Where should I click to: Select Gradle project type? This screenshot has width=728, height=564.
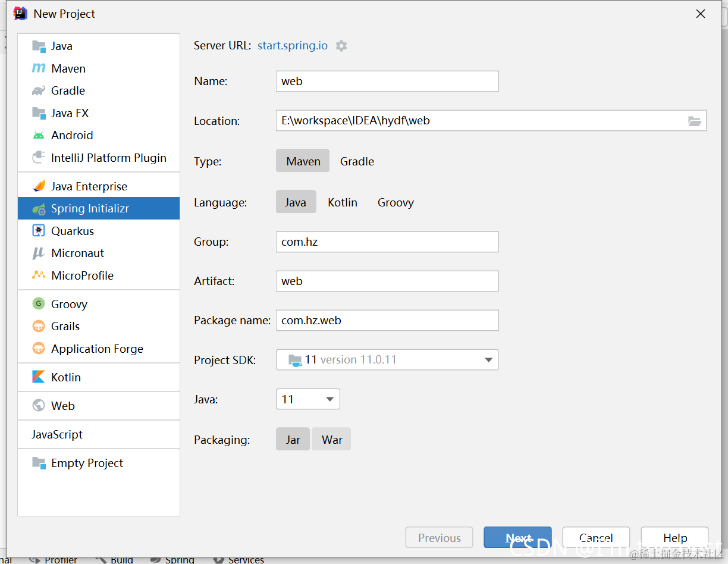[x=357, y=161]
